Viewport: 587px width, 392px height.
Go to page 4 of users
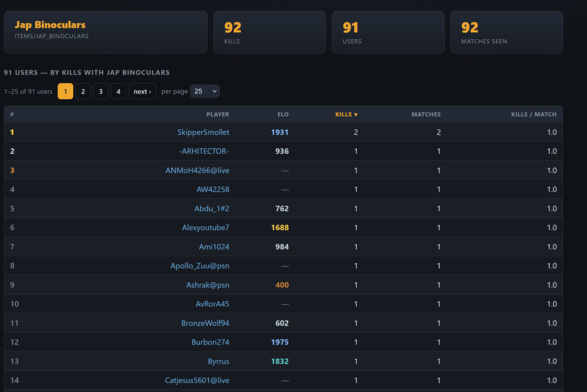point(119,92)
